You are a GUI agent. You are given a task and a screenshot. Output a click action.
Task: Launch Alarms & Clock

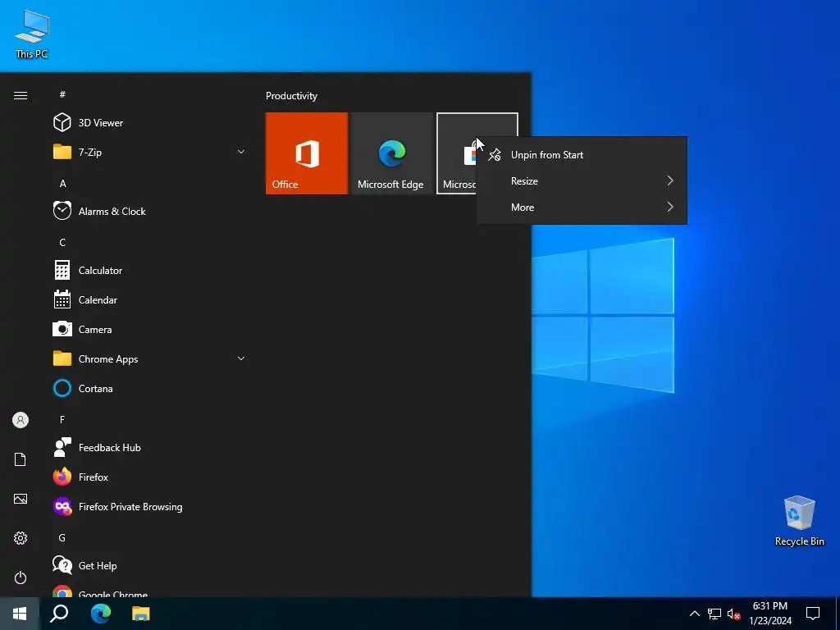click(x=150, y=211)
